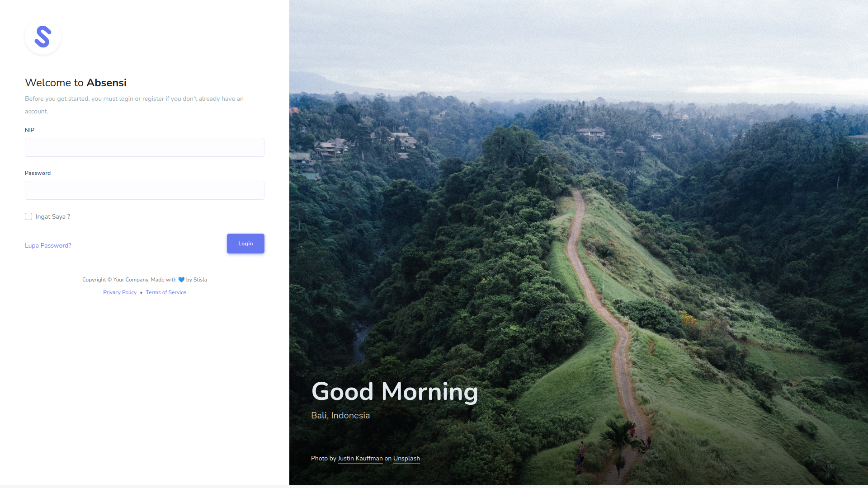The image size is (868, 488).
Task: Click the NIP field label
Action: coord(30,130)
